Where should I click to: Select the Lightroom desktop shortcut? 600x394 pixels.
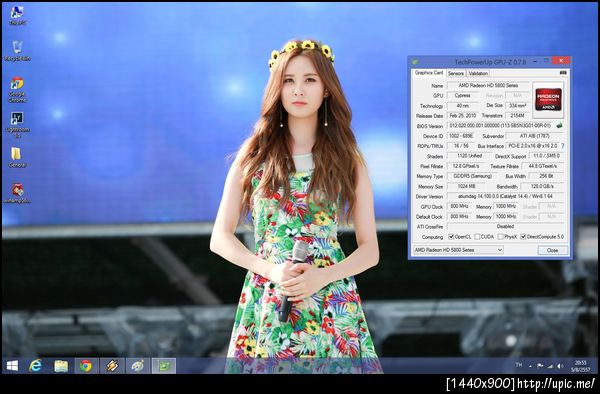[x=17, y=125]
